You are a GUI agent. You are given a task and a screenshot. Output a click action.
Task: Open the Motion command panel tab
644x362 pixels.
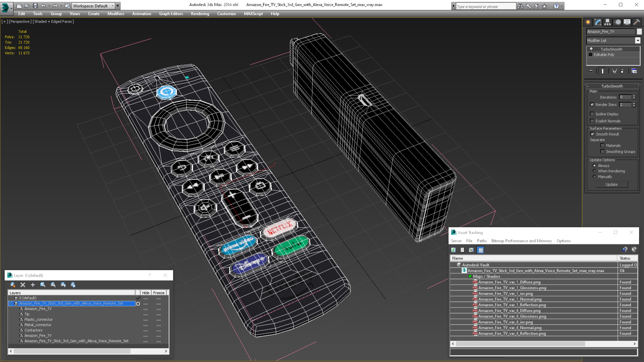click(618, 22)
